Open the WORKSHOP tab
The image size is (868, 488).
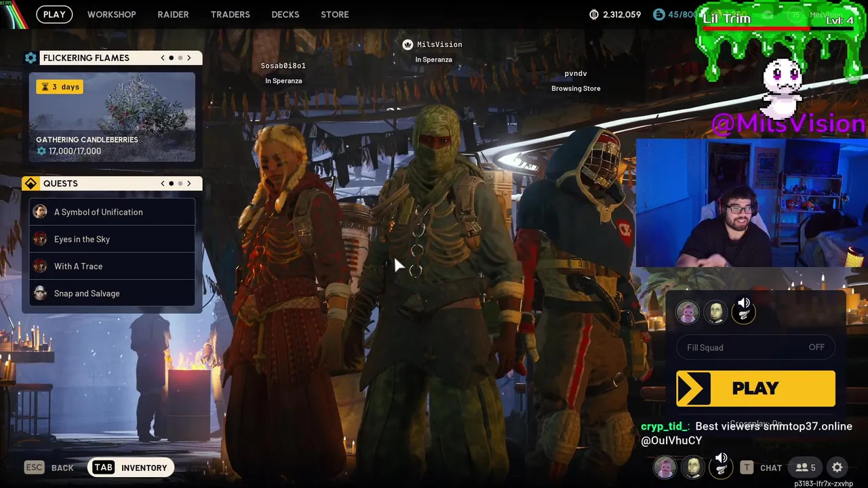(111, 14)
